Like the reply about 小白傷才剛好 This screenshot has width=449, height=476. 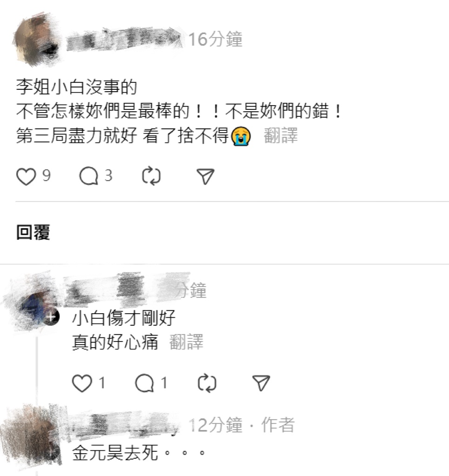coord(82,383)
